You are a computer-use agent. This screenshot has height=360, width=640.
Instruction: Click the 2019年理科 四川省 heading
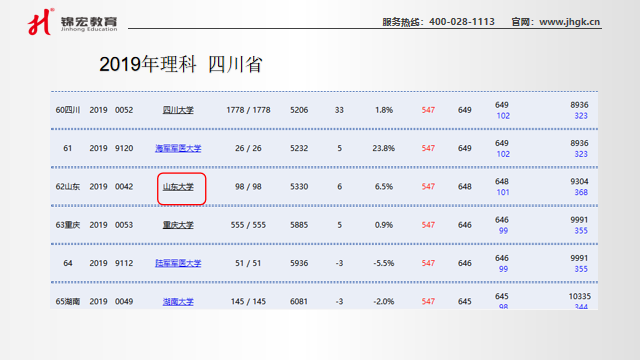(181, 64)
